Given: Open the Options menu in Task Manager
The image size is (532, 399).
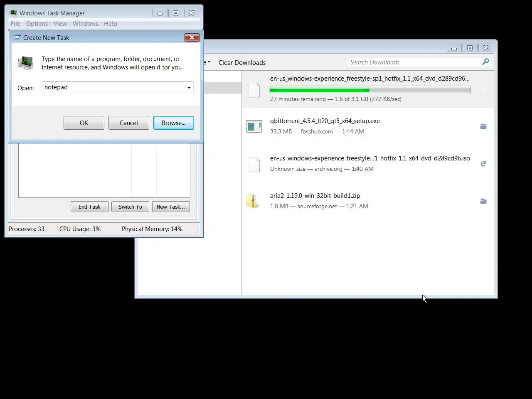Looking at the screenshot, I should (x=37, y=24).
